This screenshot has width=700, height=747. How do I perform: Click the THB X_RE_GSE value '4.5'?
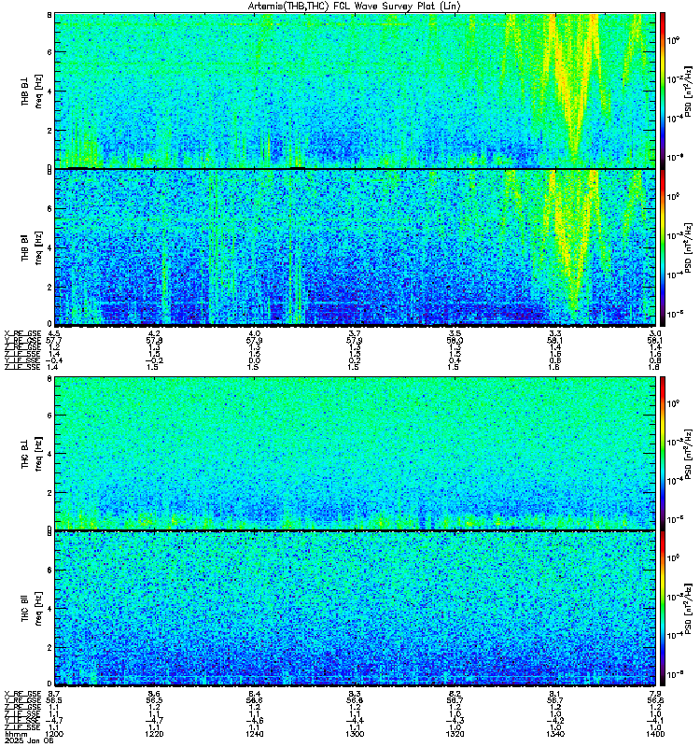click(54, 333)
